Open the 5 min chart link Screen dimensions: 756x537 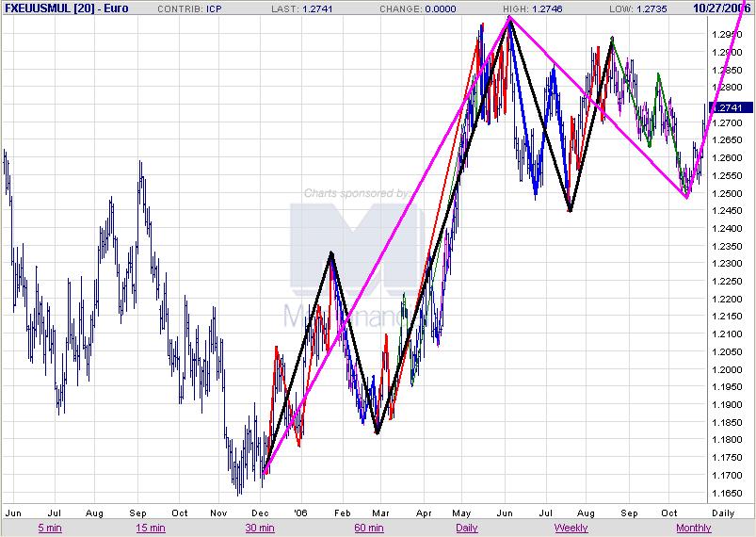pos(50,528)
